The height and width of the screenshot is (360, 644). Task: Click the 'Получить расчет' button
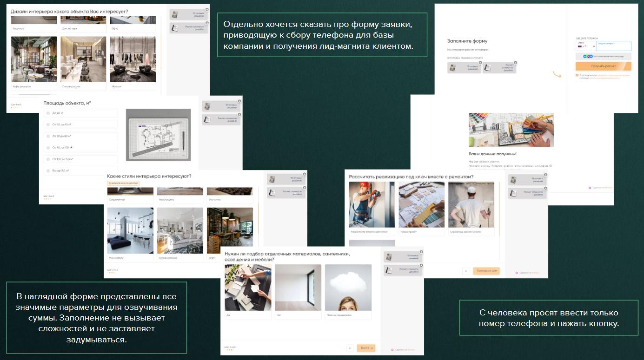point(604,66)
